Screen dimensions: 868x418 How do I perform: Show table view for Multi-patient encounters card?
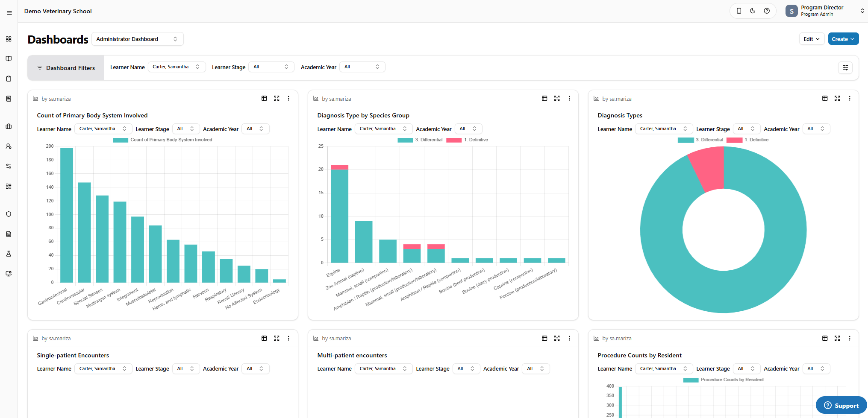544,338
